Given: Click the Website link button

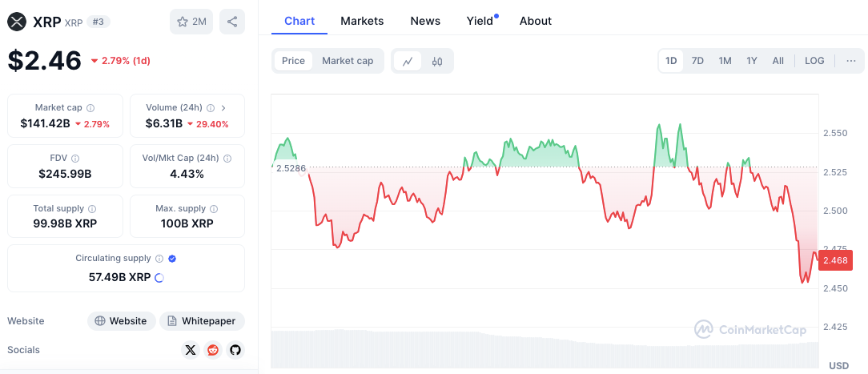Looking at the screenshot, I should pos(121,321).
